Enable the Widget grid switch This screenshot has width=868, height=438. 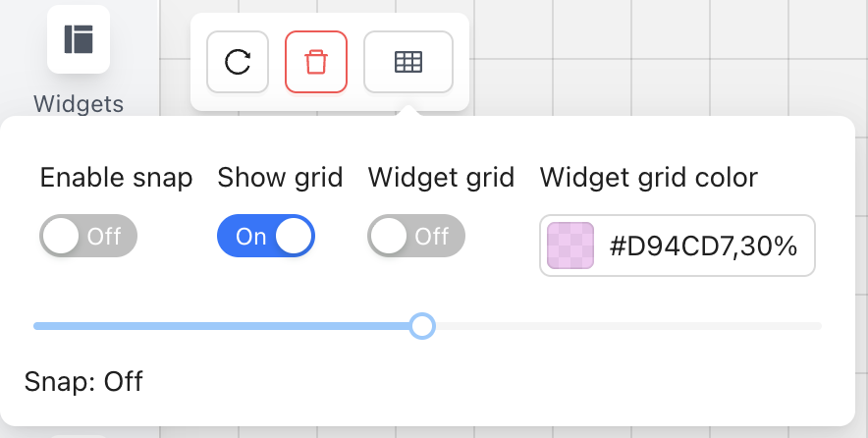tap(416, 237)
